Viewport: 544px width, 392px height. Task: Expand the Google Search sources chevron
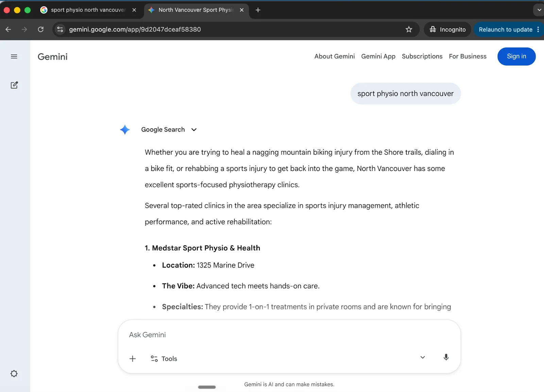(x=194, y=130)
